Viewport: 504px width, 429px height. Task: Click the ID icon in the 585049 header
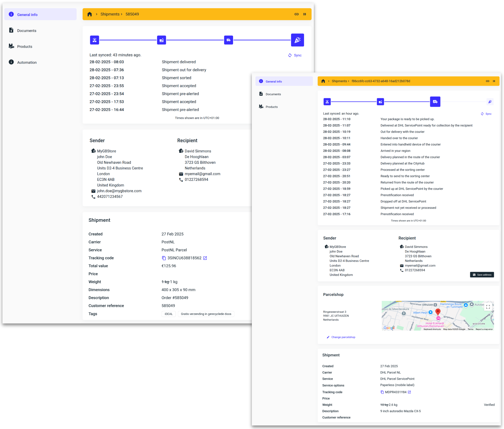pos(304,14)
